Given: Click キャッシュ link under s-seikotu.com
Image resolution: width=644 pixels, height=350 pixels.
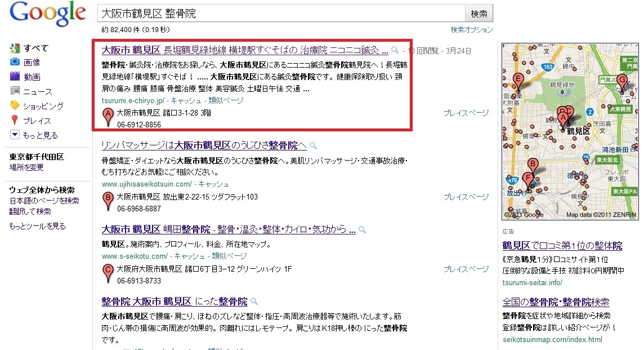Looking at the screenshot, I should click(x=189, y=256).
